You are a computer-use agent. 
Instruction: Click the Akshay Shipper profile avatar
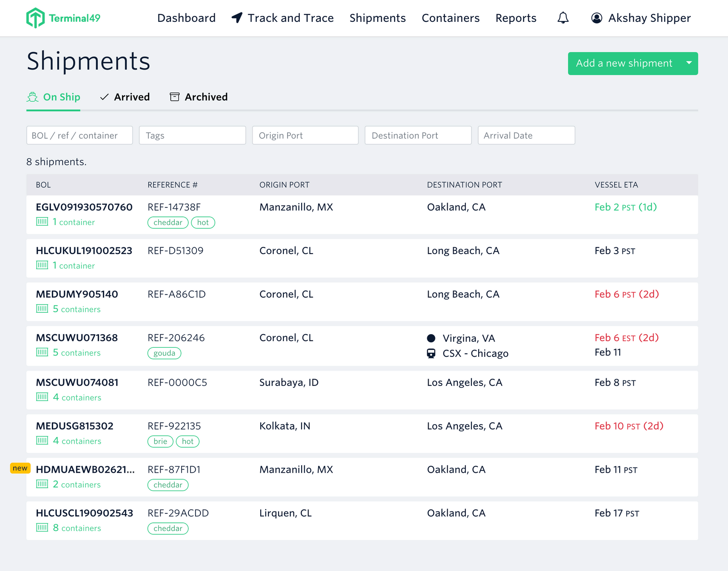tap(597, 18)
